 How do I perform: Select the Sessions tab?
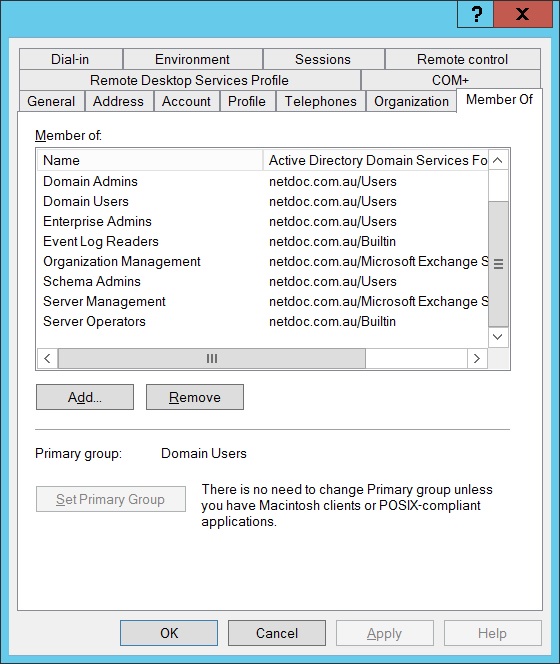coord(323,59)
